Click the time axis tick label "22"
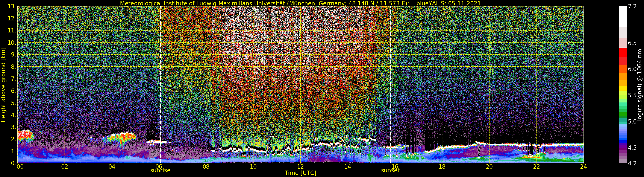Viewport: 644px width, 177px height. point(536,166)
